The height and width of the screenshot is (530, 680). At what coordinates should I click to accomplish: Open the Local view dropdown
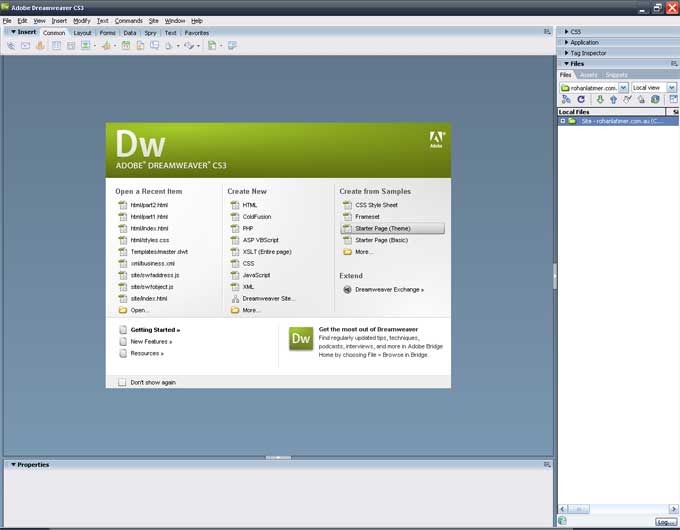(671, 88)
